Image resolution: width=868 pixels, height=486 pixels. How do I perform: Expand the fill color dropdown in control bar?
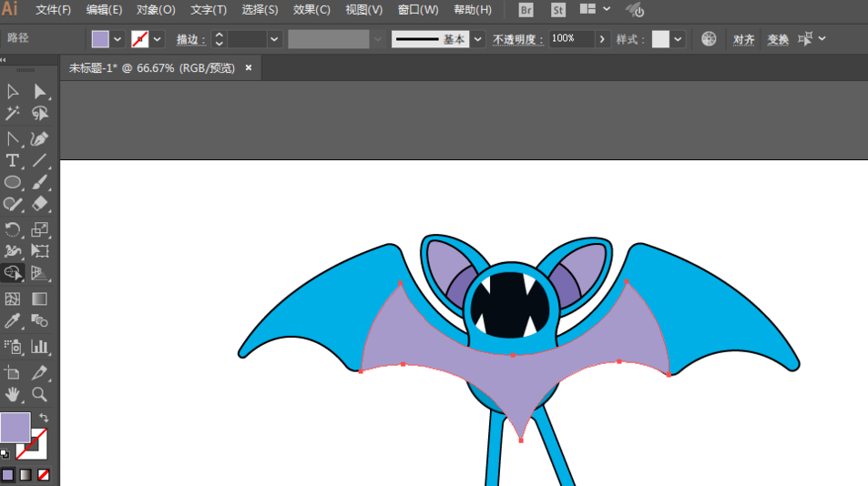pyautogui.click(x=117, y=39)
